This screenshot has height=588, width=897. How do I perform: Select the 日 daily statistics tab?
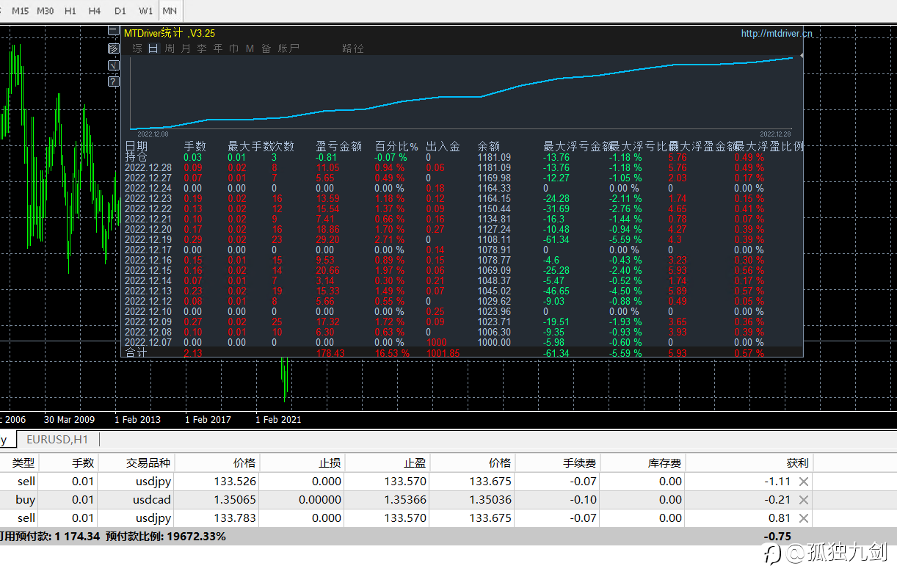coord(153,48)
